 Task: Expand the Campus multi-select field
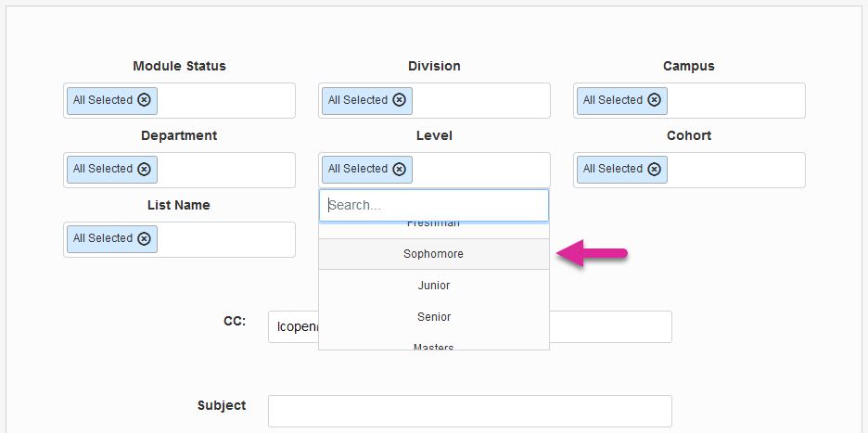coord(735,100)
